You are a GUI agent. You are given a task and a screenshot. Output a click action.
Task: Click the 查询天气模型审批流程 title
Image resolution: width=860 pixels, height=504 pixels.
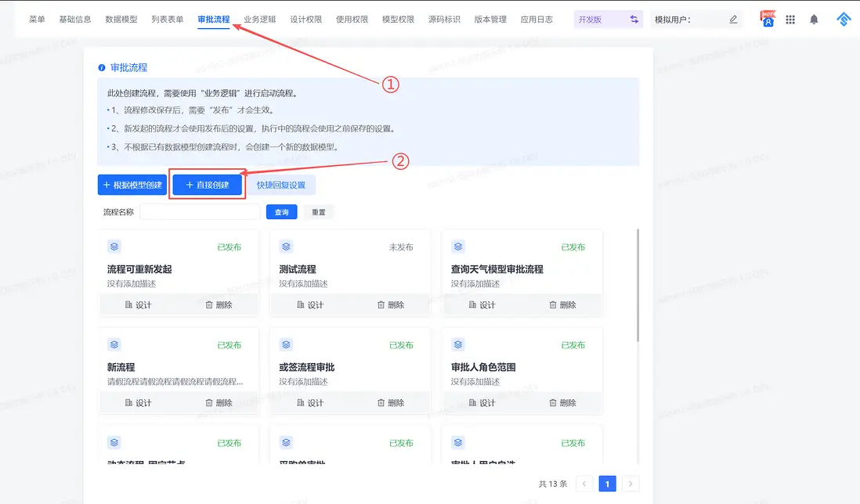coord(497,269)
